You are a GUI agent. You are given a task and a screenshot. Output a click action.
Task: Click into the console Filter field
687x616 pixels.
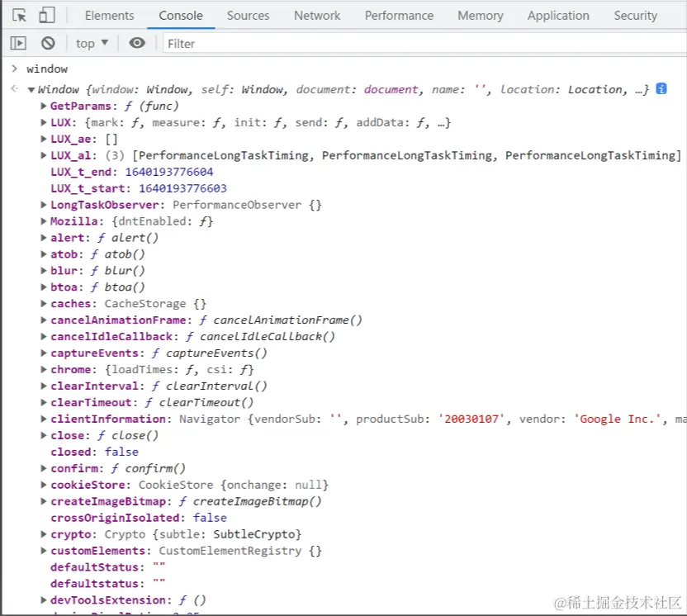424,44
